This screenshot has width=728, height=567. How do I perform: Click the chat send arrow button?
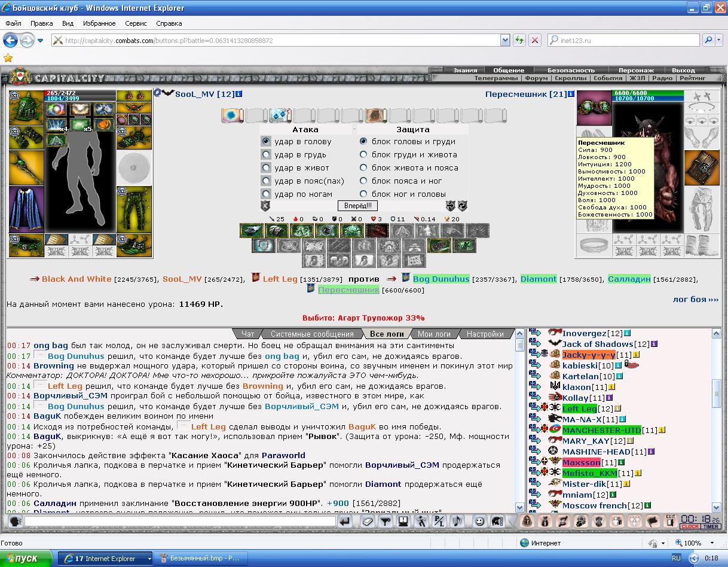click(x=345, y=522)
